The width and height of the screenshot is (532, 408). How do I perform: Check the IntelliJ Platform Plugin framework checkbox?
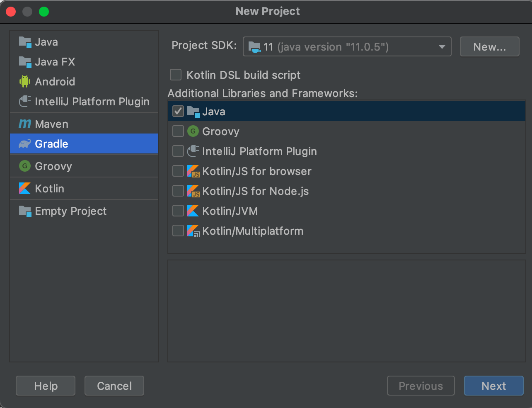point(178,151)
